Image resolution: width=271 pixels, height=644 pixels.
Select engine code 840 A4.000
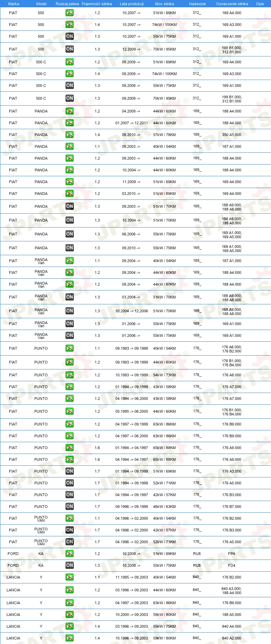(232, 626)
